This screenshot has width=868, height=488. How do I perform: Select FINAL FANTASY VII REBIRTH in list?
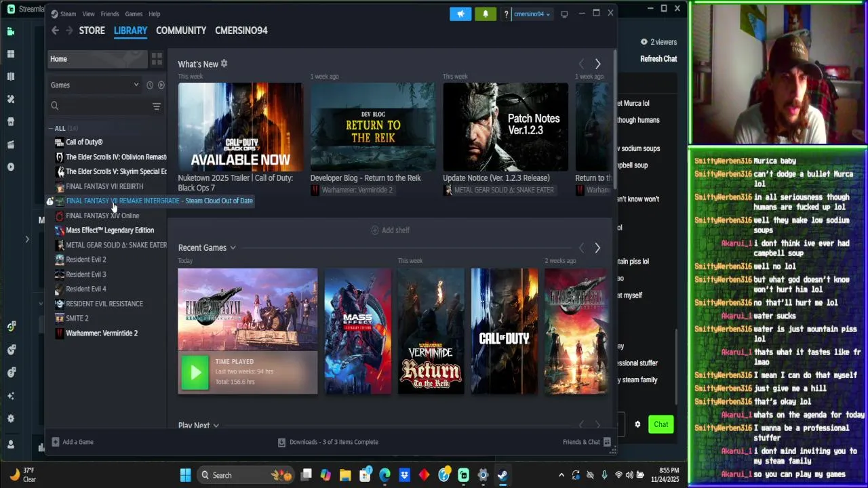point(104,186)
